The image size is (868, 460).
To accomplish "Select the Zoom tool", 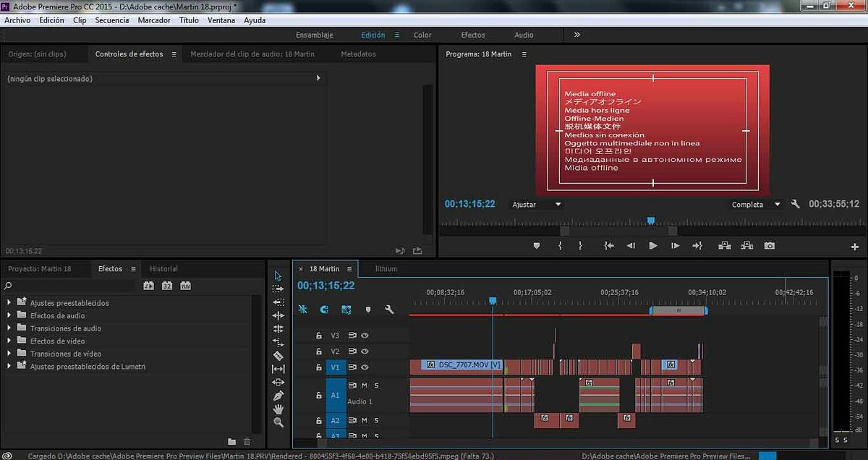I will tap(278, 422).
